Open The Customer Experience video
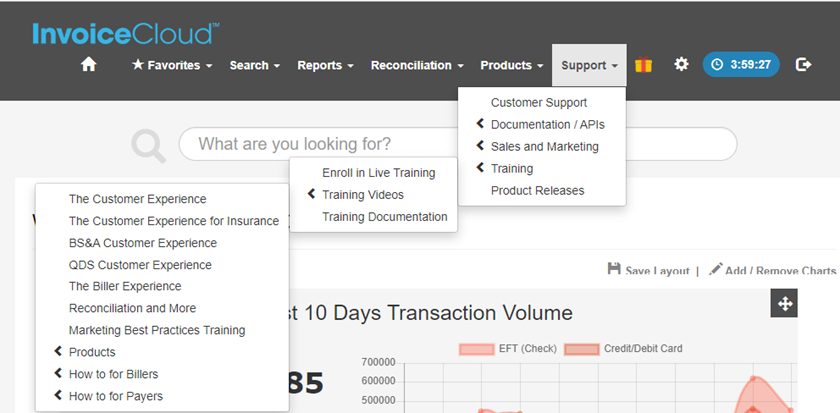The height and width of the screenshot is (413, 840). pyautogui.click(x=137, y=199)
